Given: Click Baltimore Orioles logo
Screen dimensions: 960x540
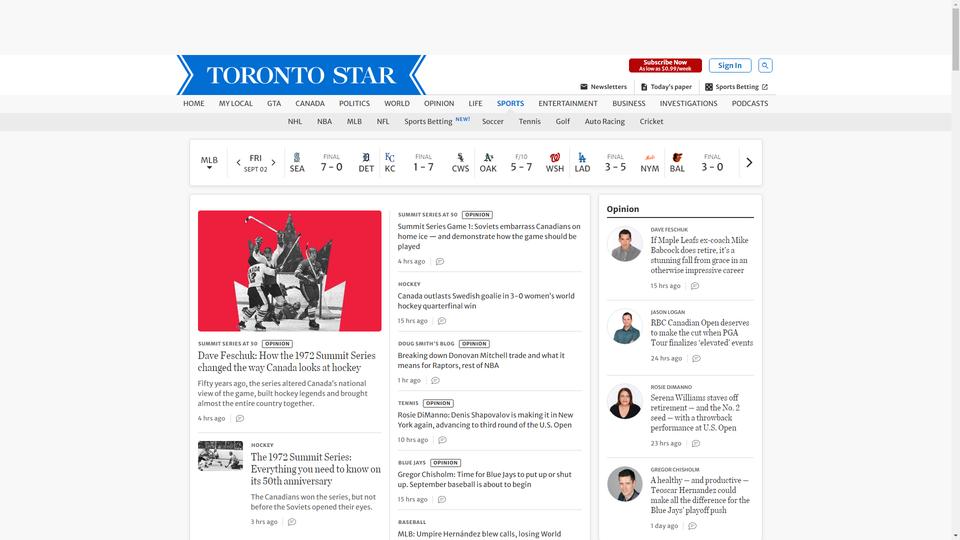Looking at the screenshot, I should click(677, 157).
